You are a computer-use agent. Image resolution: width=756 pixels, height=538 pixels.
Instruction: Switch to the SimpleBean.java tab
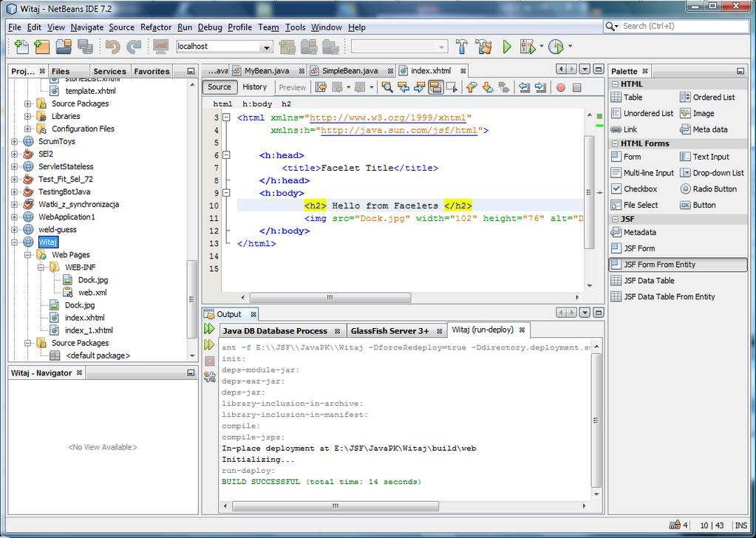coord(350,71)
